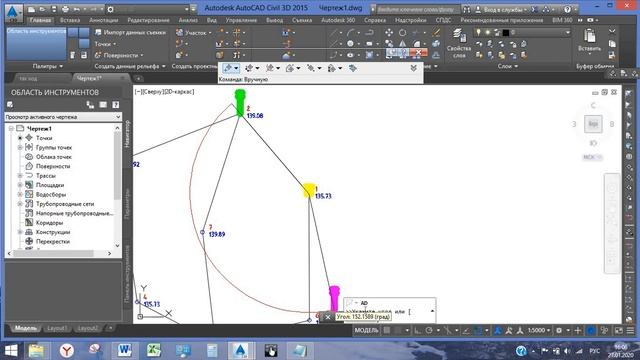Click Вход в службы sign-in button
This screenshot has width=640, height=360.
tap(501, 9)
